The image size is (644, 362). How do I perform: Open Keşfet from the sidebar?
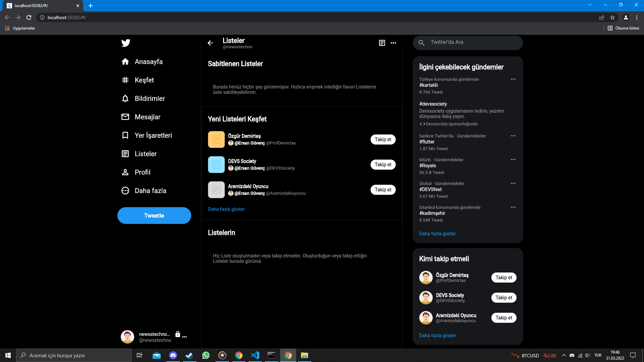[x=138, y=80]
